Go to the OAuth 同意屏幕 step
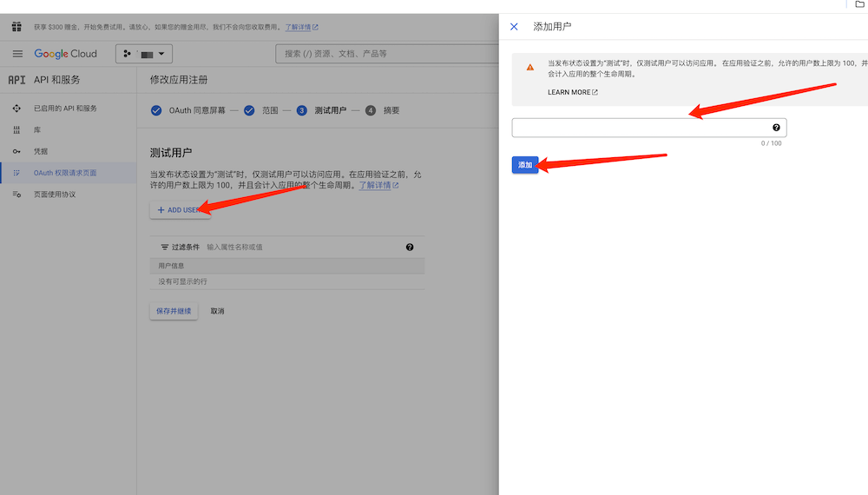Screen dimensions: 868x495 (x=187, y=110)
